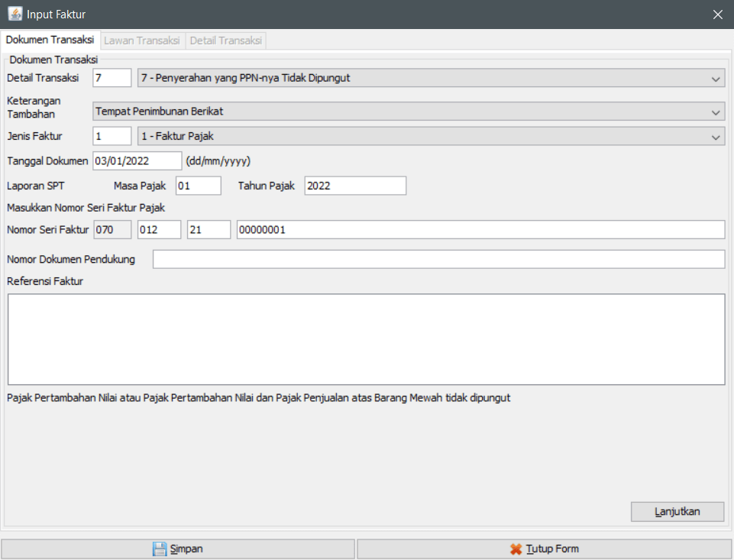Click the Dokumen Transaksi group box title
This screenshot has width=734, height=560.
tap(53, 60)
